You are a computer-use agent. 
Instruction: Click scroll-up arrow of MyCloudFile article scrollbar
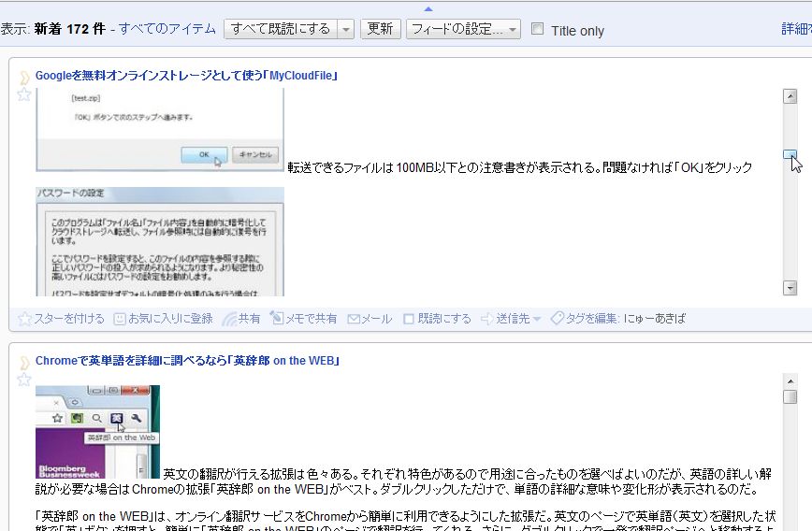pyautogui.click(x=790, y=96)
